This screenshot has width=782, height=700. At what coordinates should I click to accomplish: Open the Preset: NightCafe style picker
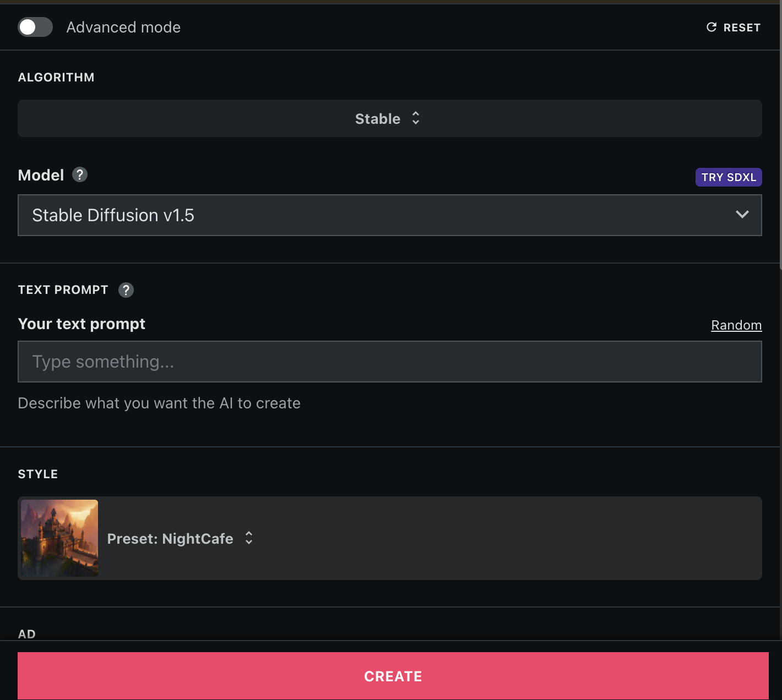170,539
